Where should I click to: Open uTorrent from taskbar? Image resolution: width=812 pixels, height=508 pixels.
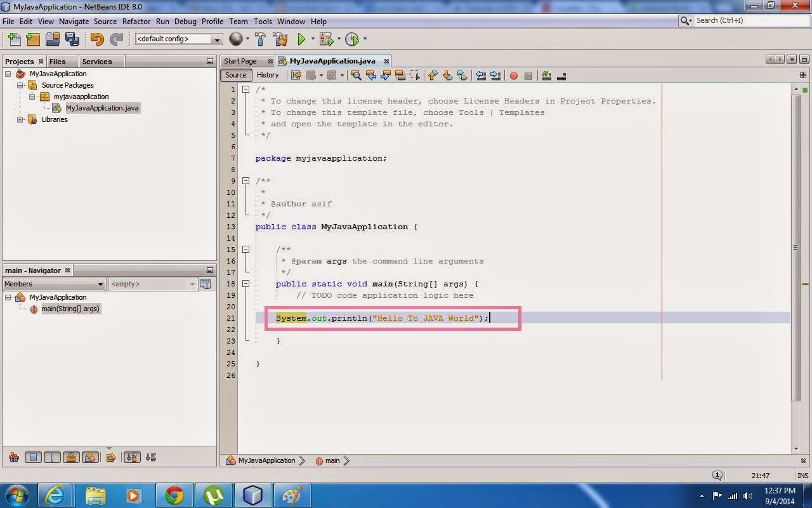click(214, 495)
